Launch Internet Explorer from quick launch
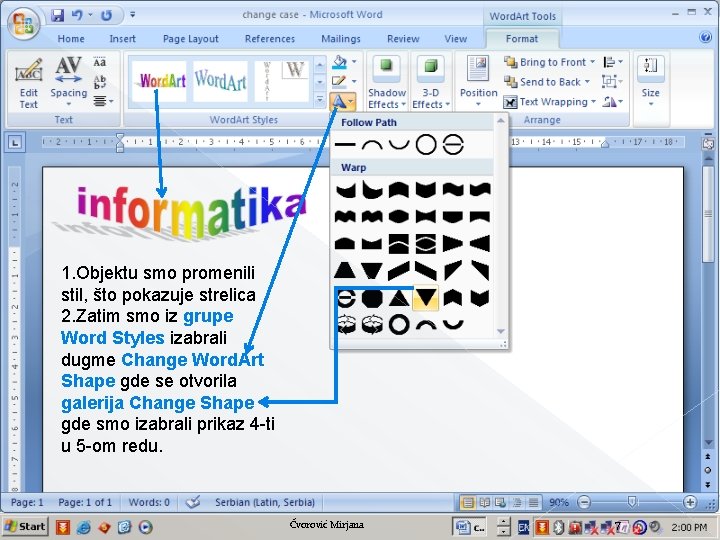Viewport: 720px width, 540px height. click(x=83, y=527)
